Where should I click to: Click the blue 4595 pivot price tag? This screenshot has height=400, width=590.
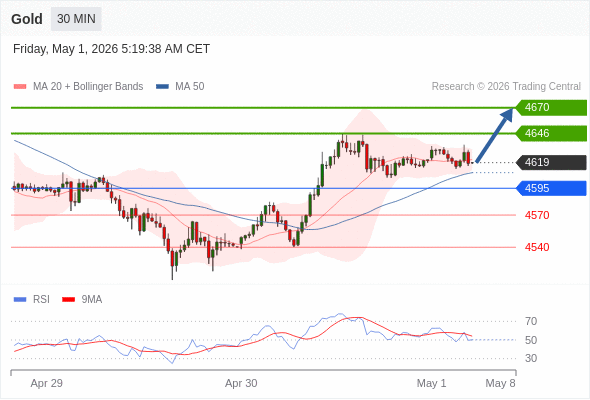(x=551, y=188)
